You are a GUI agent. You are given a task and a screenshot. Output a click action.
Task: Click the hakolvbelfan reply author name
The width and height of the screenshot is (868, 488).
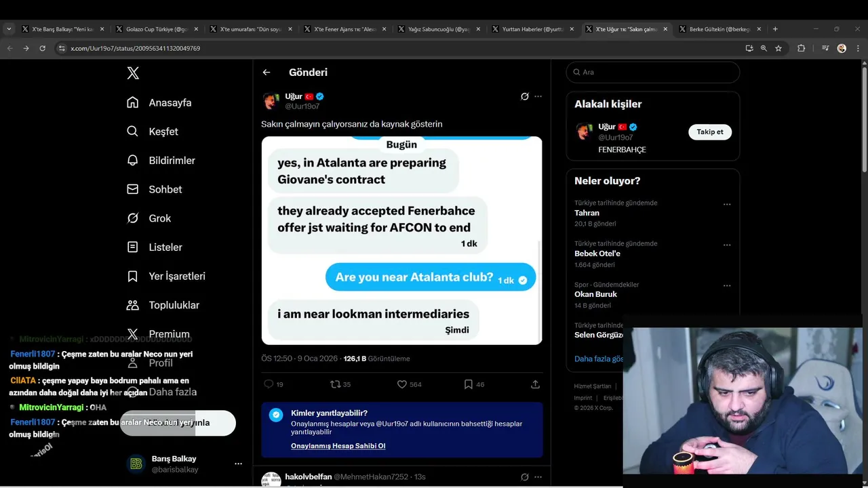(x=308, y=476)
